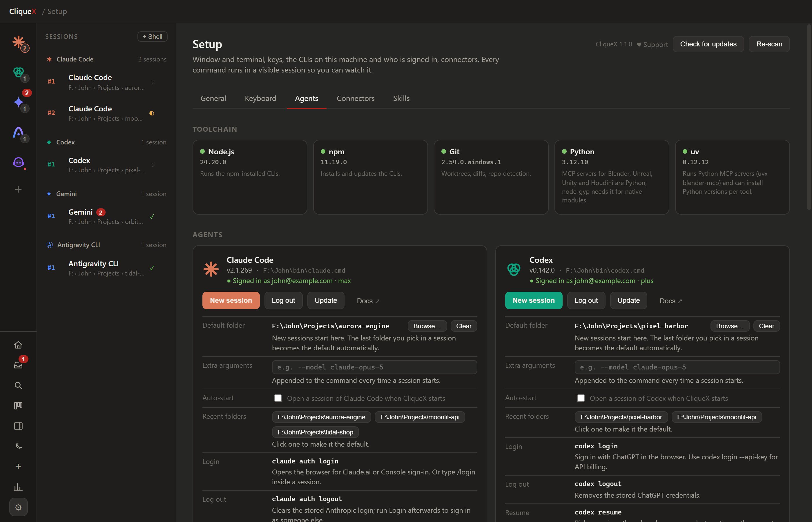
Task: Select the Node.js toolchain card
Action: [250, 177]
